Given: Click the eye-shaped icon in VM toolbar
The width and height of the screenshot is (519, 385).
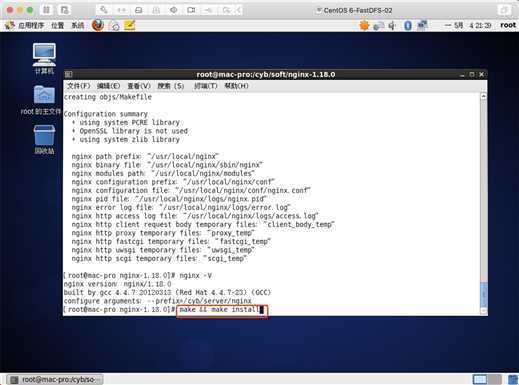Looking at the screenshot, I should [x=173, y=10].
